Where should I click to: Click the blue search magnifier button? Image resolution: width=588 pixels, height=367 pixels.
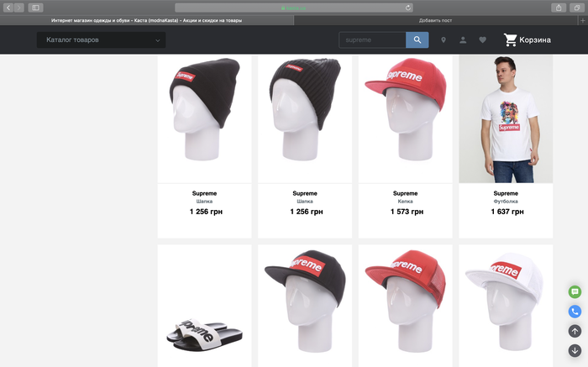coord(417,39)
